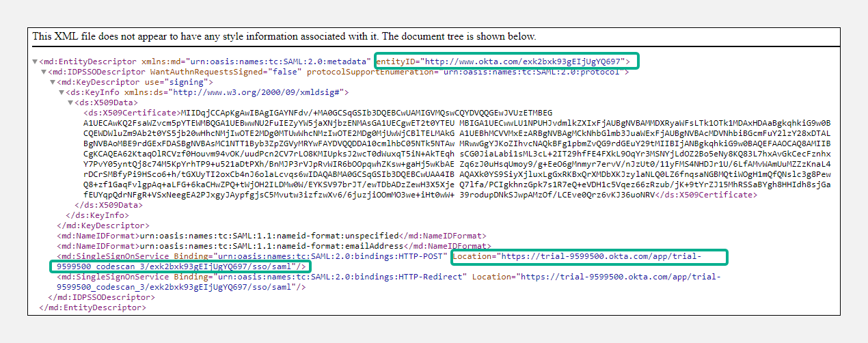Collapse the md:KeyDescriptor signing node
The image size is (868, 343).
click(53, 82)
